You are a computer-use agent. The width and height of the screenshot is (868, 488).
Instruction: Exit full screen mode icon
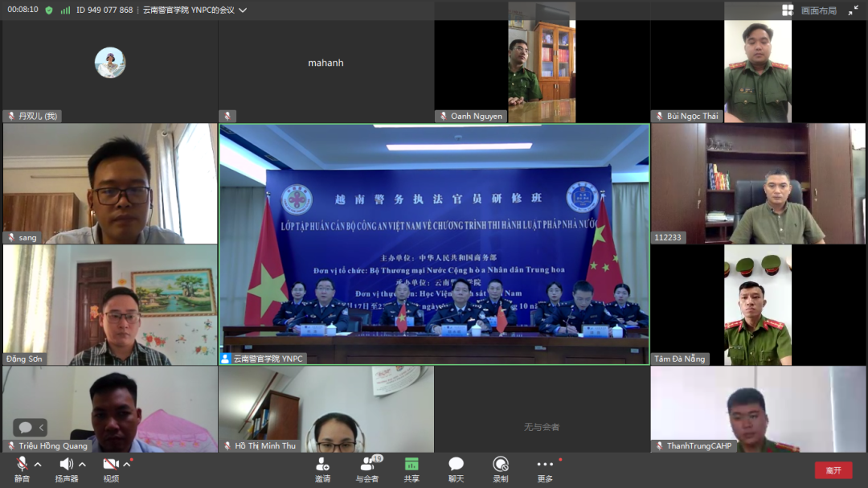click(x=853, y=10)
